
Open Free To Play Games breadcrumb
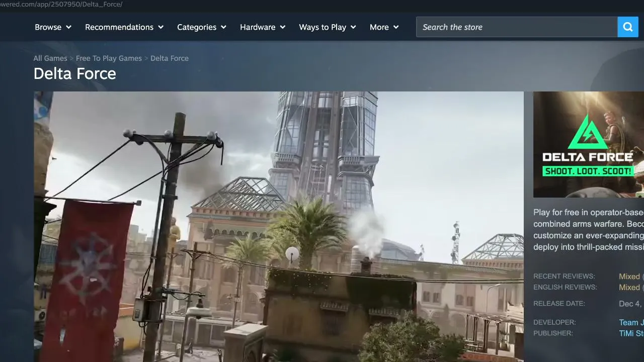point(109,58)
